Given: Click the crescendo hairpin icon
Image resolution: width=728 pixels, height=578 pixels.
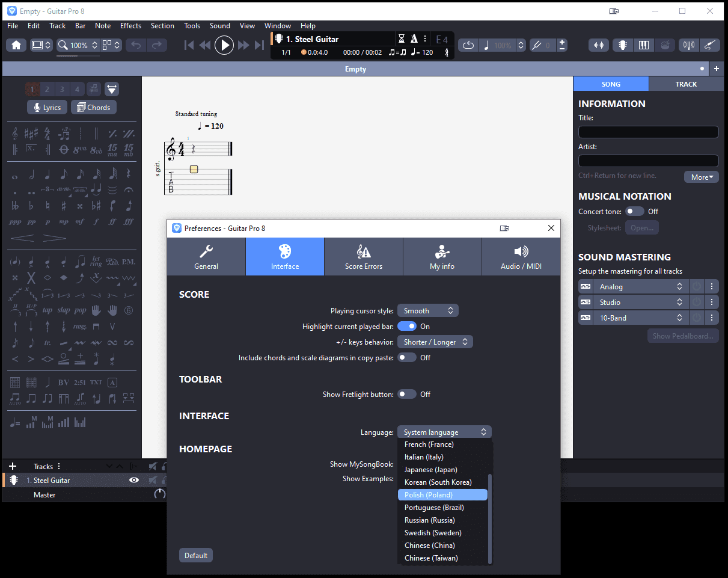Looking at the screenshot, I should pos(22,238).
